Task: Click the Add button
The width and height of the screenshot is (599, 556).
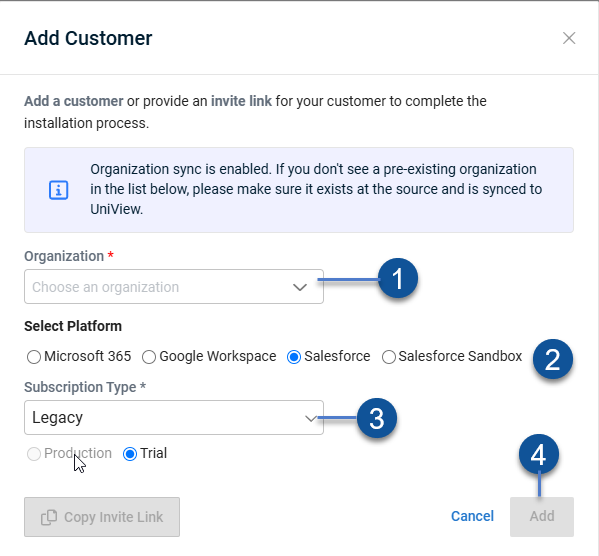Action: click(x=542, y=517)
